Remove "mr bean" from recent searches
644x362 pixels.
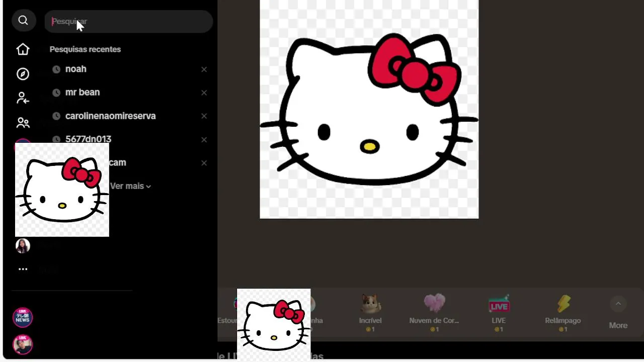[x=204, y=93]
